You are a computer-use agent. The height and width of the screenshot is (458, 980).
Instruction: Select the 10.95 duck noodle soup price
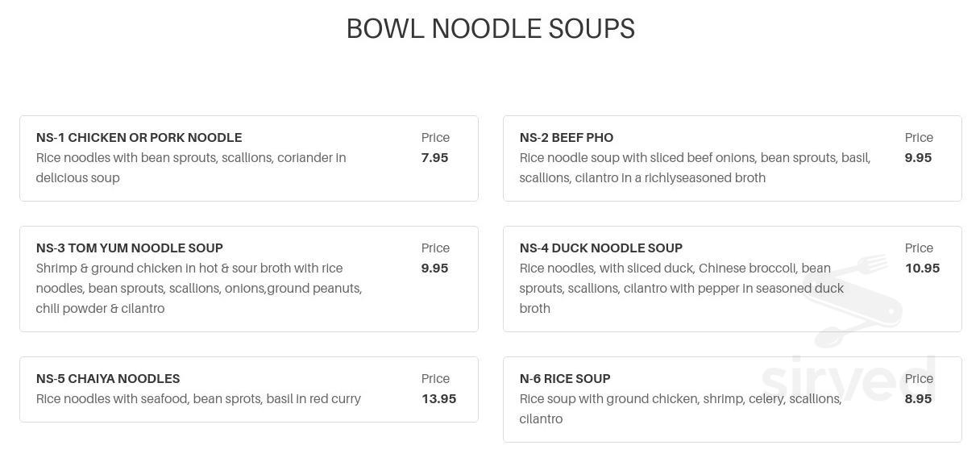(x=922, y=269)
